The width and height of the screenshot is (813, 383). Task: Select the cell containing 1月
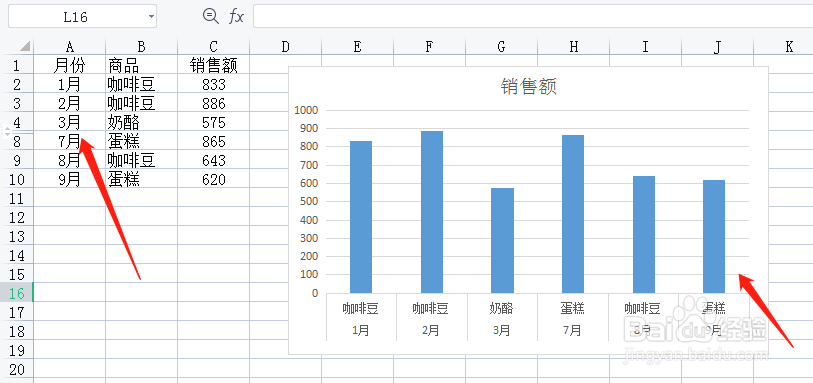[69, 84]
